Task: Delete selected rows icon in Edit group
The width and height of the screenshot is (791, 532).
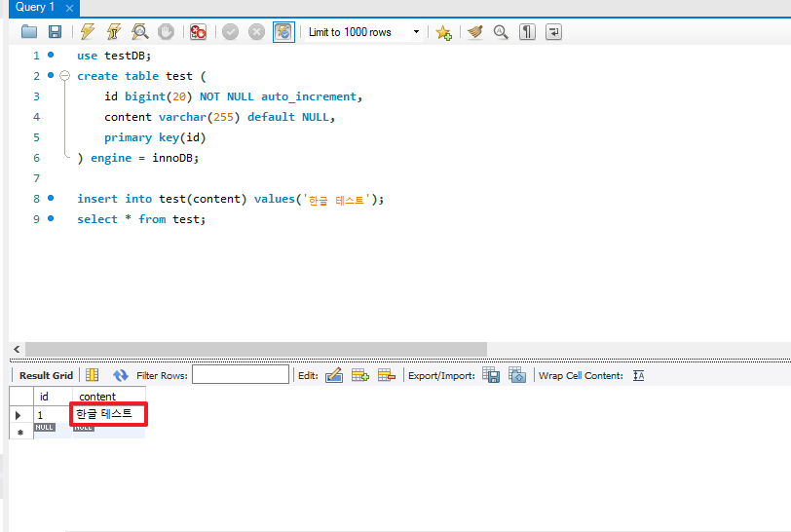Action: [x=387, y=375]
